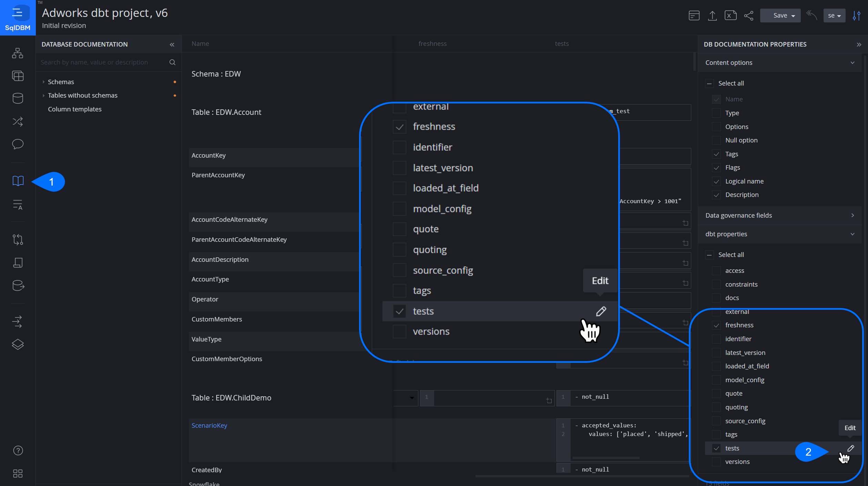Screen dimensions: 868x486
Task: Uncheck the freshness checkbox in the popup
Action: click(x=399, y=127)
